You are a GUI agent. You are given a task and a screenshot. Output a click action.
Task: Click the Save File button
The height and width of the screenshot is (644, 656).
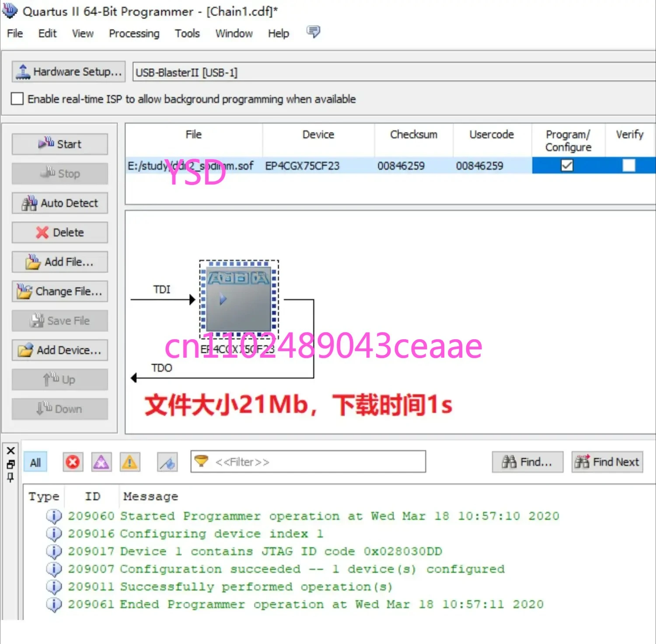pos(60,320)
